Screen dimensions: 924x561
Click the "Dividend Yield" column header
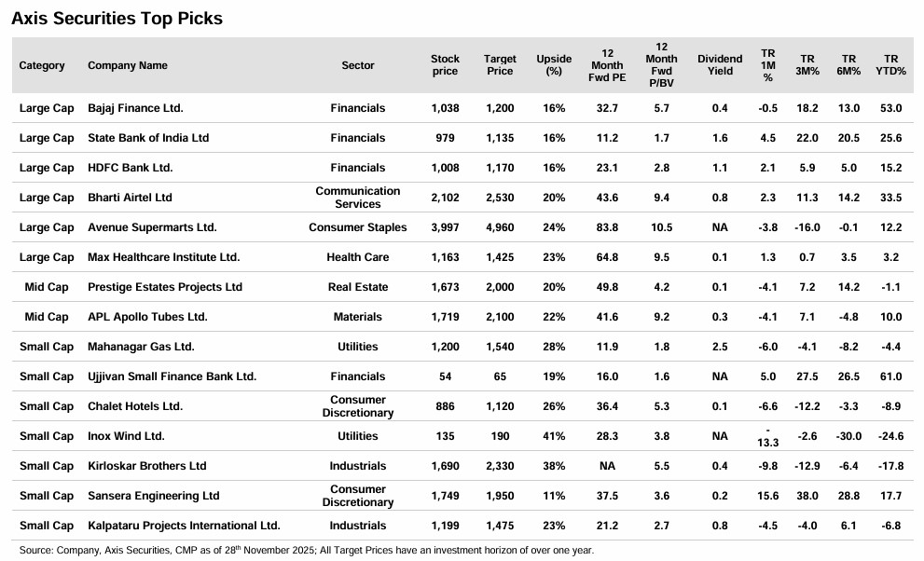click(720, 65)
